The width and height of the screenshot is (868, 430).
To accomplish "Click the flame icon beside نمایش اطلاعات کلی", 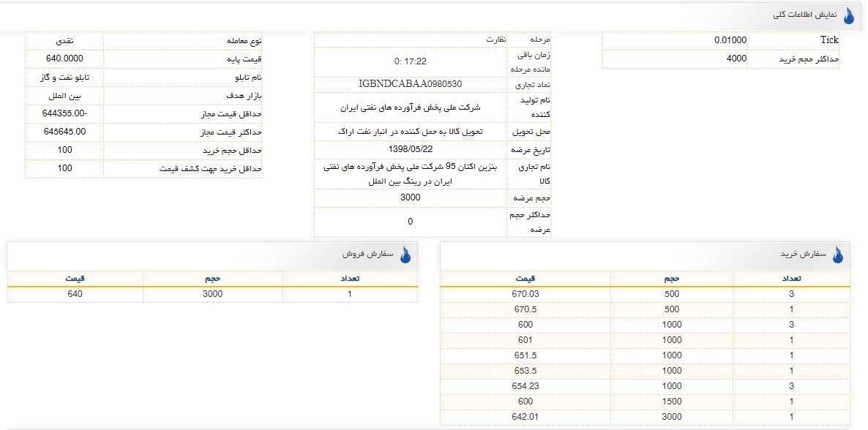I will pos(849,15).
